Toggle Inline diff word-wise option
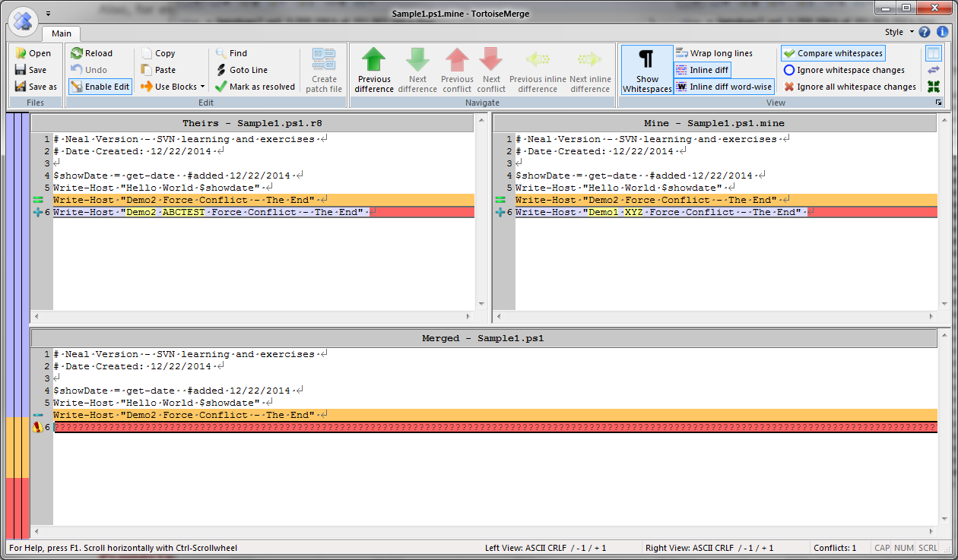Screen dimensions: 958x560 tap(724, 87)
